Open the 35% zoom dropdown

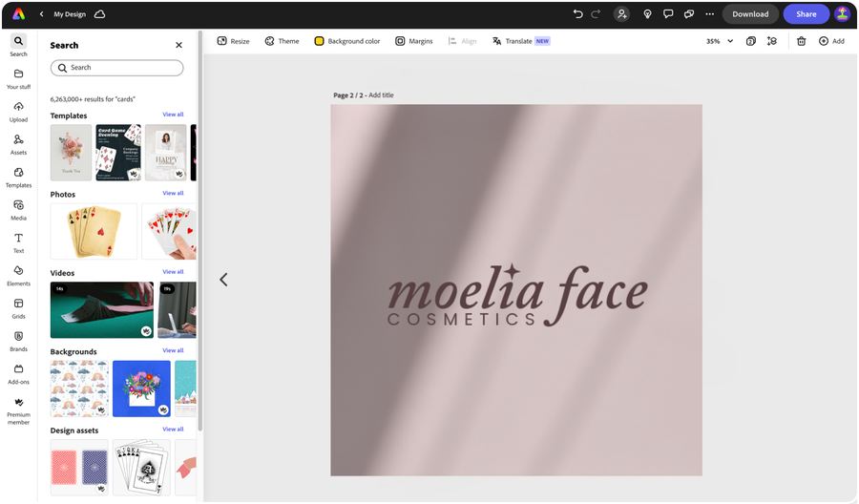pyautogui.click(x=720, y=41)
